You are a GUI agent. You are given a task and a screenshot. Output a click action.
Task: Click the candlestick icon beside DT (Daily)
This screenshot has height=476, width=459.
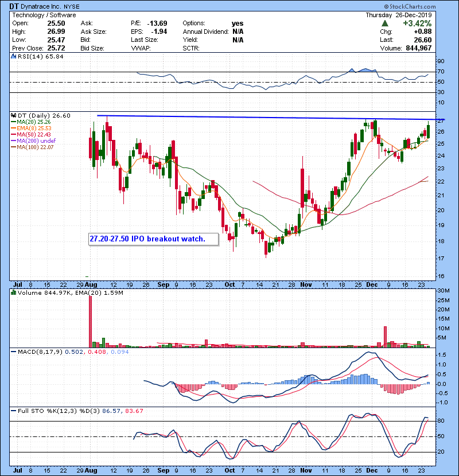point(13,116)
